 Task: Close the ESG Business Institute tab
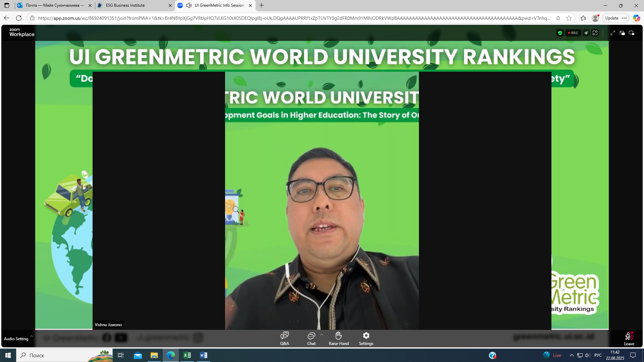click(x=170, y=5)
